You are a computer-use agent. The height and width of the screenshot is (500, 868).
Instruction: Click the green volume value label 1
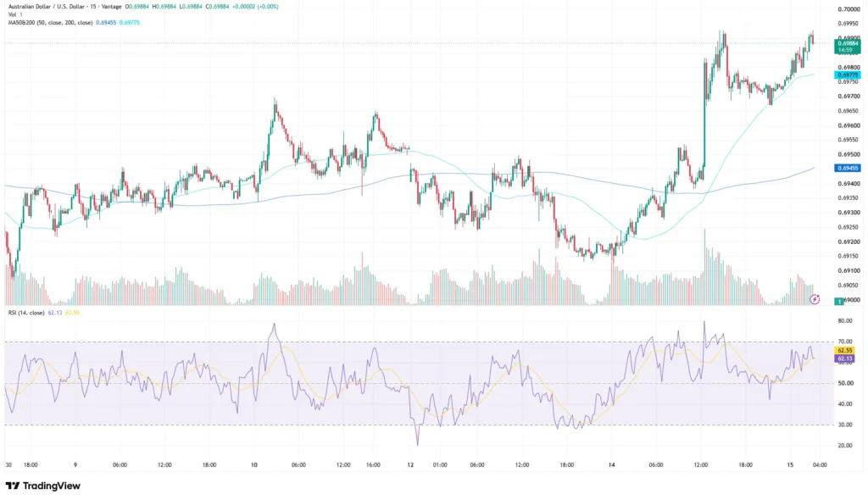839,301
